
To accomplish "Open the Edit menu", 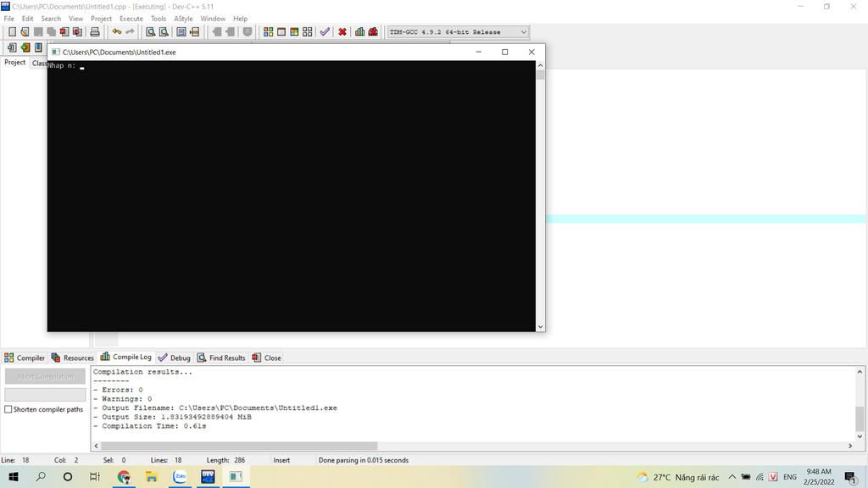I will (x=27, y=19).
